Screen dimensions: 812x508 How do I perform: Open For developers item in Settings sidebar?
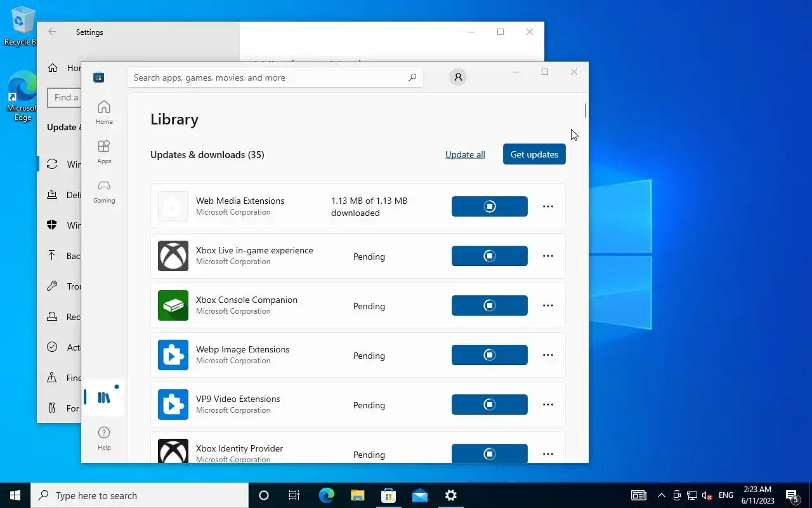coord(60,408)
